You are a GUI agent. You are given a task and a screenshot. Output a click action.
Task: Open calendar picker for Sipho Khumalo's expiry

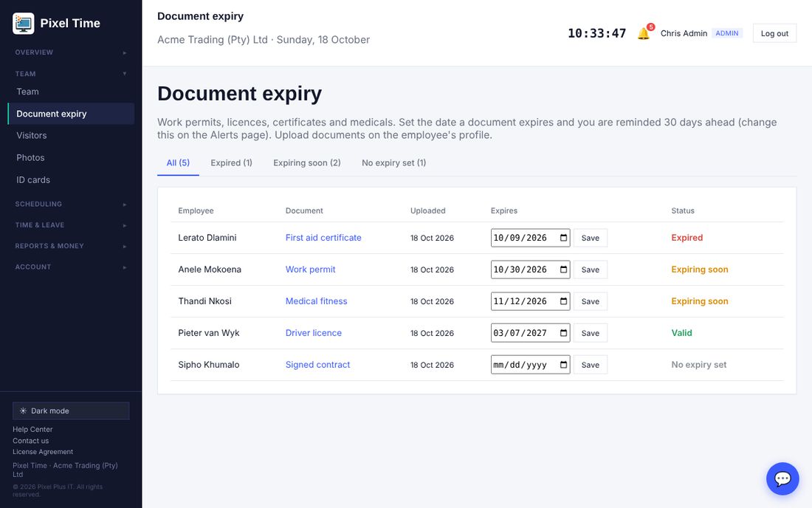(x=563, y=365)
